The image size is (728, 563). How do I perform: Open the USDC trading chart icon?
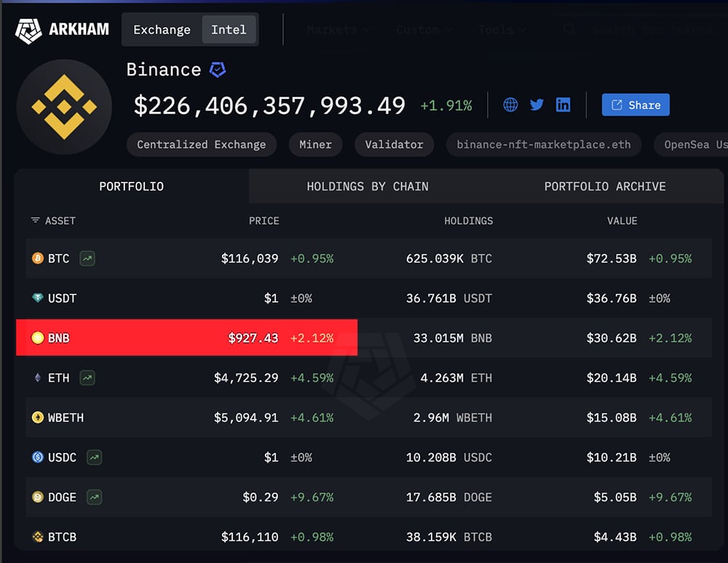94,458
